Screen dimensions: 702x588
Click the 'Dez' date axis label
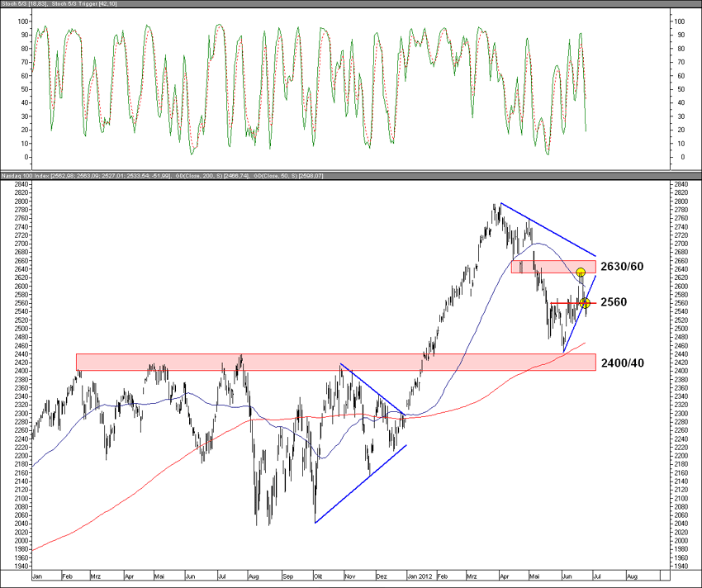(381, 576)
